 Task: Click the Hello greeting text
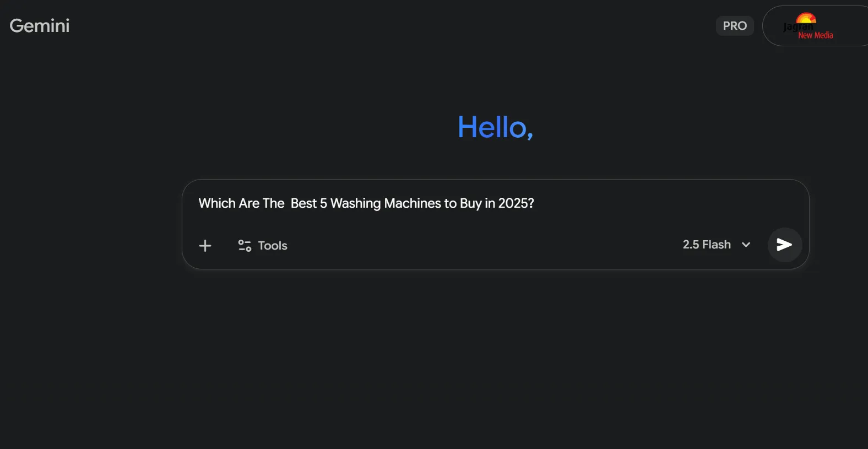[x=495, y=127]
